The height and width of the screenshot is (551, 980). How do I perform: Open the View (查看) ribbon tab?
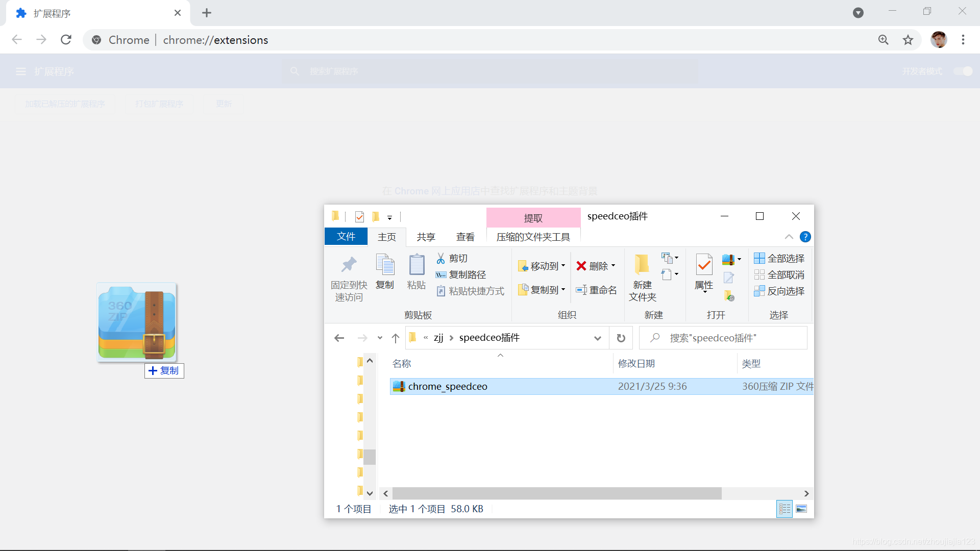(x=465, y=237)
